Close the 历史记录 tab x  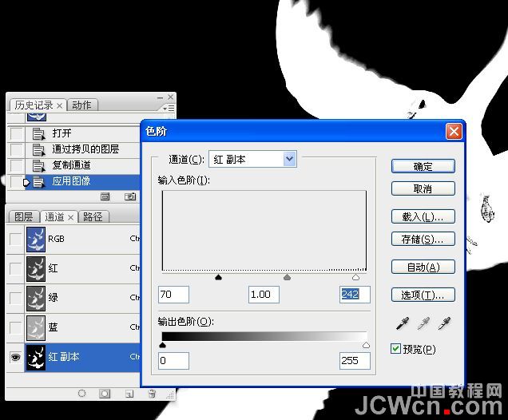pyautogui.click(x=60, y=106)
